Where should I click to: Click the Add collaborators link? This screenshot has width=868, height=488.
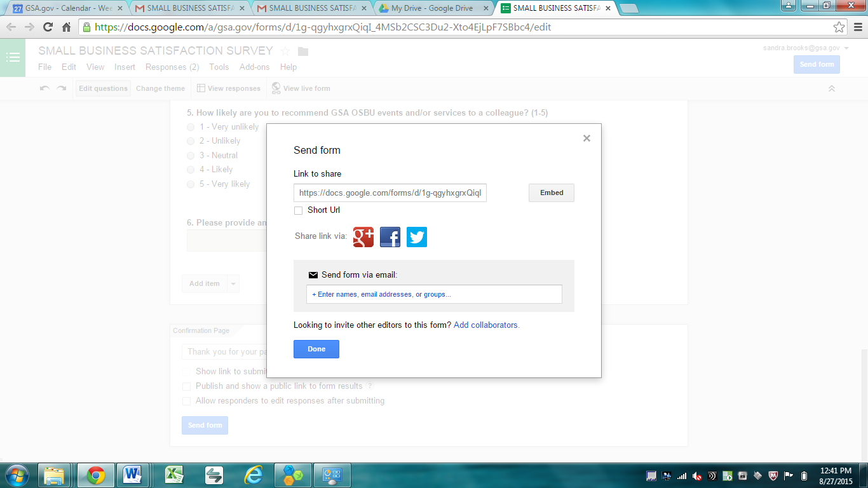pos(486,325)
